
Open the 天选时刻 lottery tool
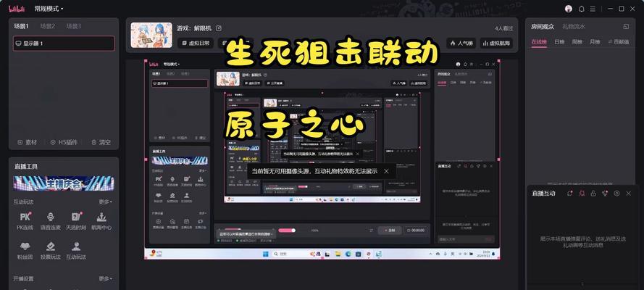tap(76, 221)
